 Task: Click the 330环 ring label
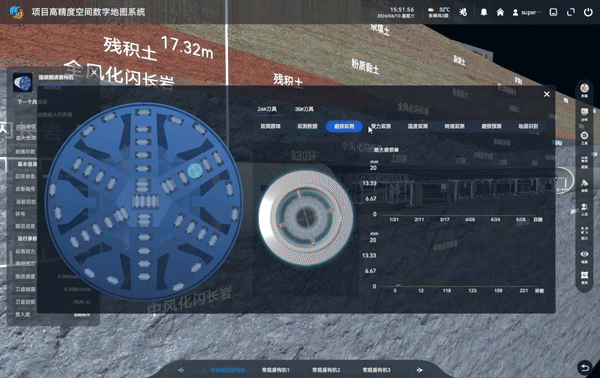303,156
